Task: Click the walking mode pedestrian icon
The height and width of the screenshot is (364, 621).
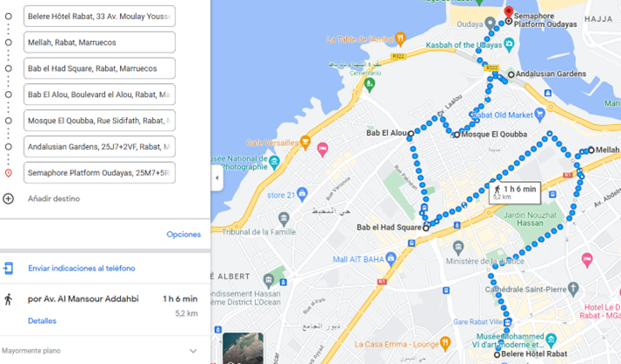Action: click(8, 299)
